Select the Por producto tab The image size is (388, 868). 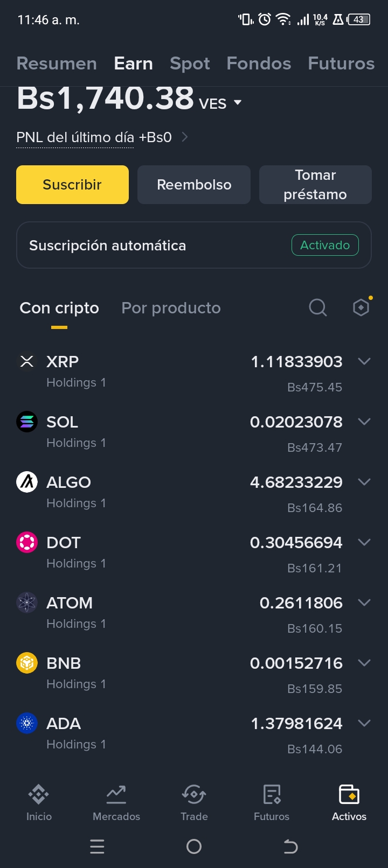click(171, 308)
